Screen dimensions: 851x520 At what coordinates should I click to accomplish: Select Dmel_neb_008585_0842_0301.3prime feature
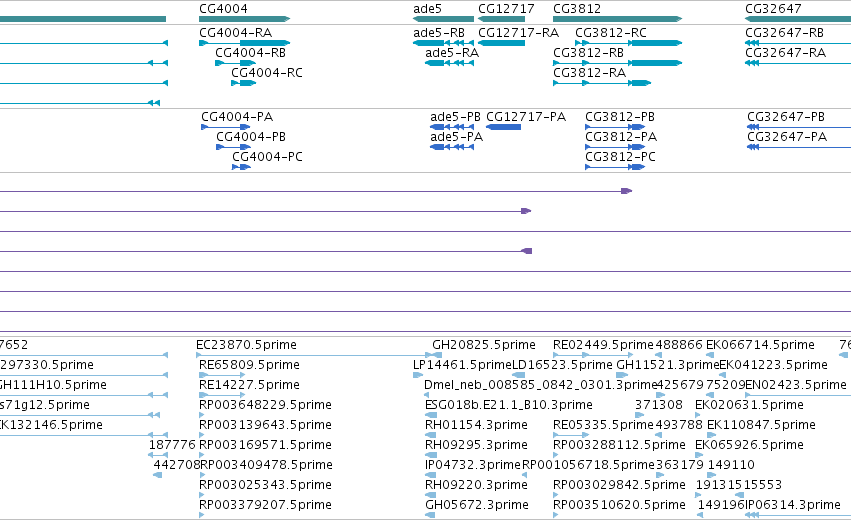(x=541, y=385)
